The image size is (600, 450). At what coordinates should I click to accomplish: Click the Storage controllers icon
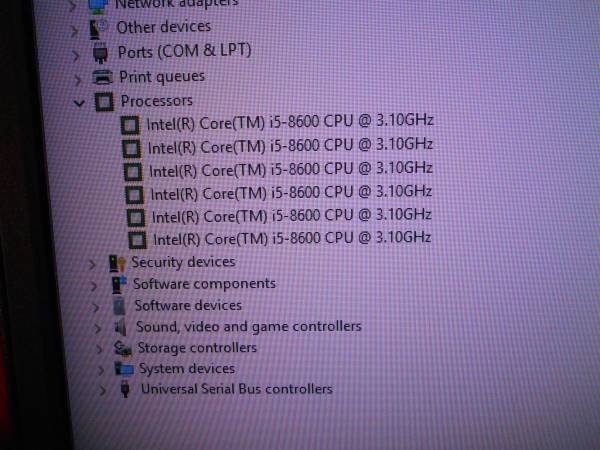tap(123, 349)
